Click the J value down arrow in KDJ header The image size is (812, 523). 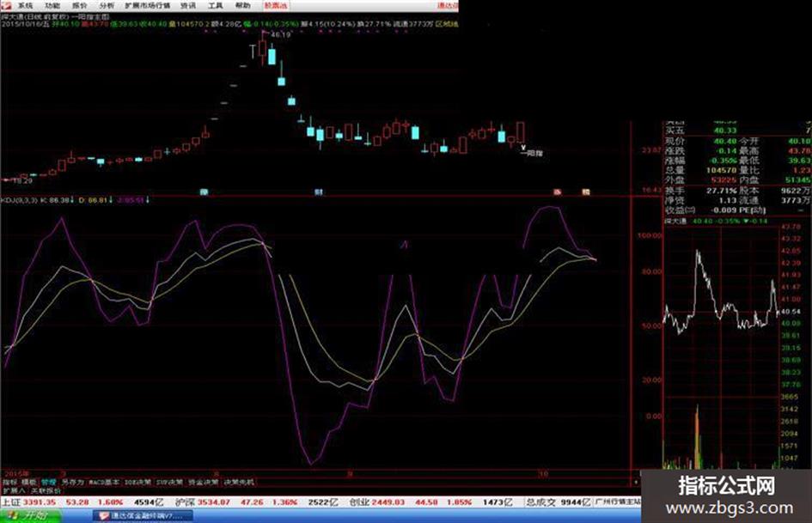pyautogui.click(x=148, y=200)
